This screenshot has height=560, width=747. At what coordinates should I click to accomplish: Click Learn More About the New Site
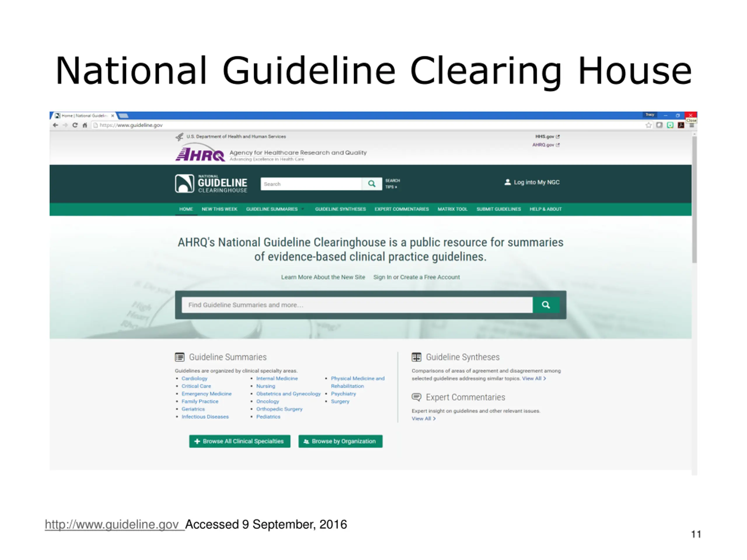point(323,277)
